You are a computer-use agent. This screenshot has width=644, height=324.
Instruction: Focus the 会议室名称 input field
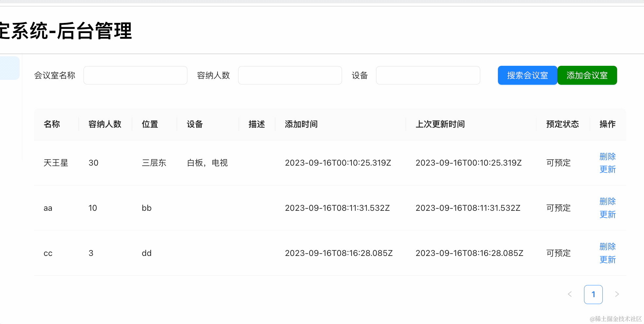135,75
